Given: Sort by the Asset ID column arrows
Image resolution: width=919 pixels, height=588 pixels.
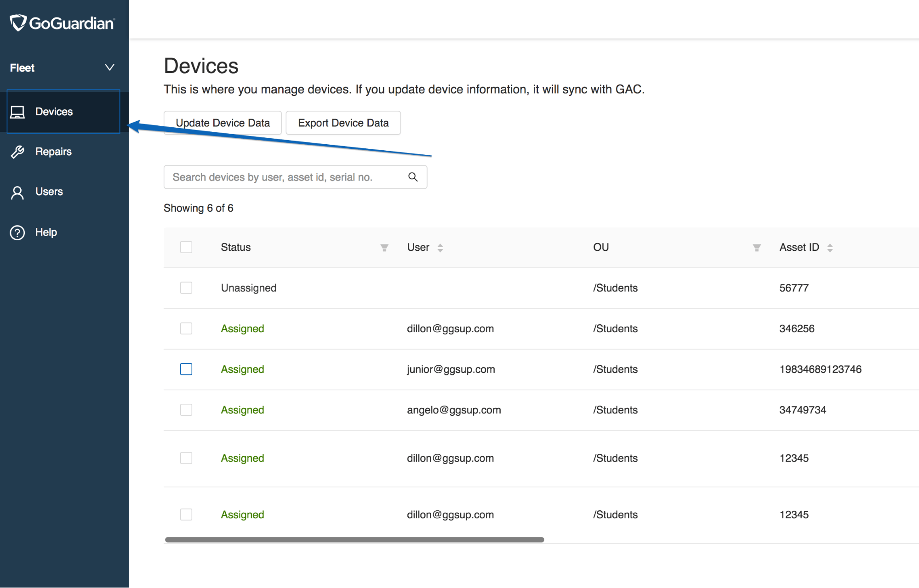Looking at the screenshot, I should point(830,248).
